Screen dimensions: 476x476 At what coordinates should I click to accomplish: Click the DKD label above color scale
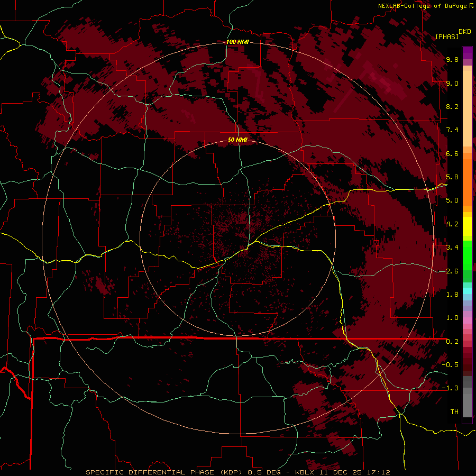coord(465,32)
